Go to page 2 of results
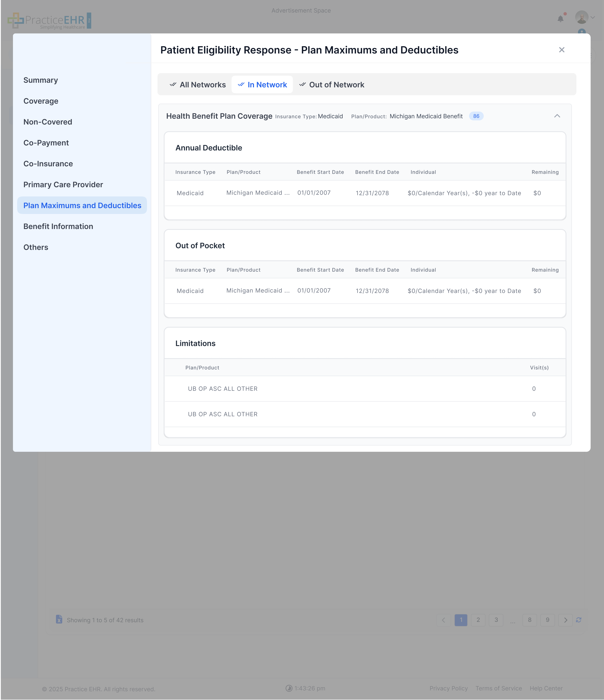 pos(478,620)
